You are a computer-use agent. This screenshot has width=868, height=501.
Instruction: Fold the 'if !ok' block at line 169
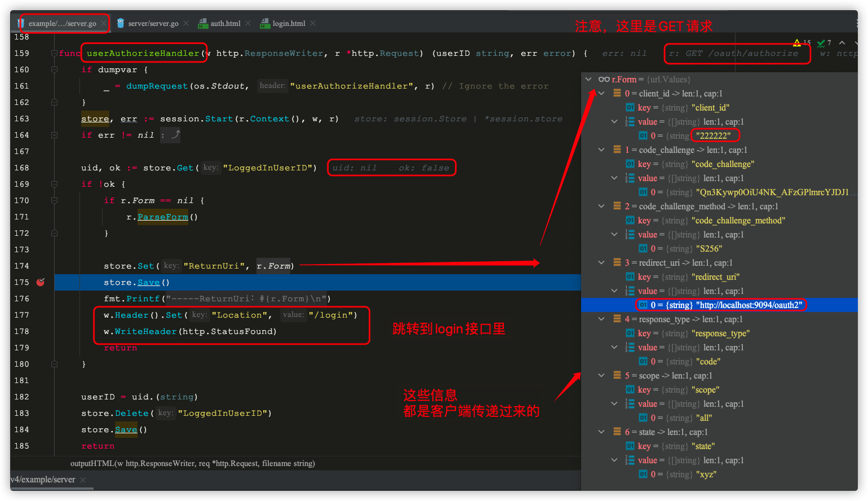coord(54,184)
